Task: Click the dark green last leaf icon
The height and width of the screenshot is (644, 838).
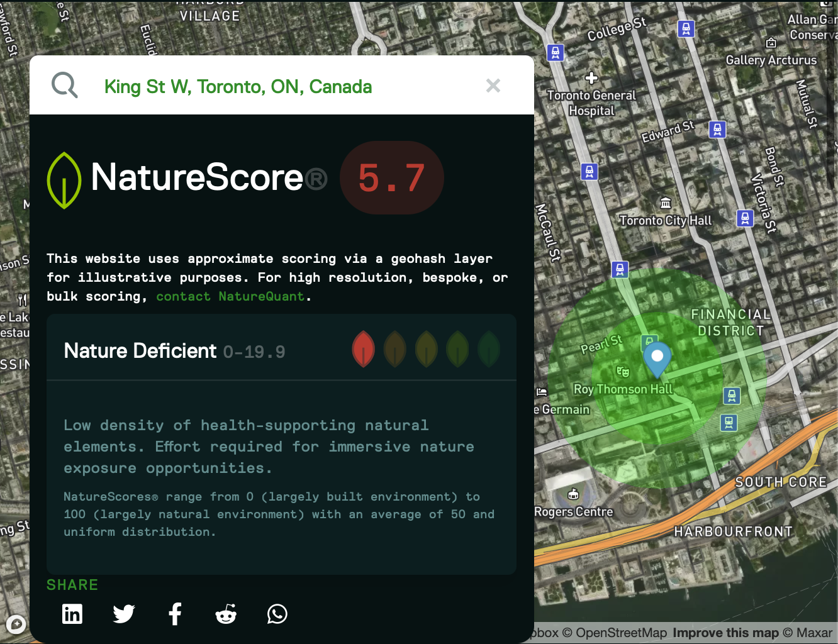Action: [x=489, y=349]
